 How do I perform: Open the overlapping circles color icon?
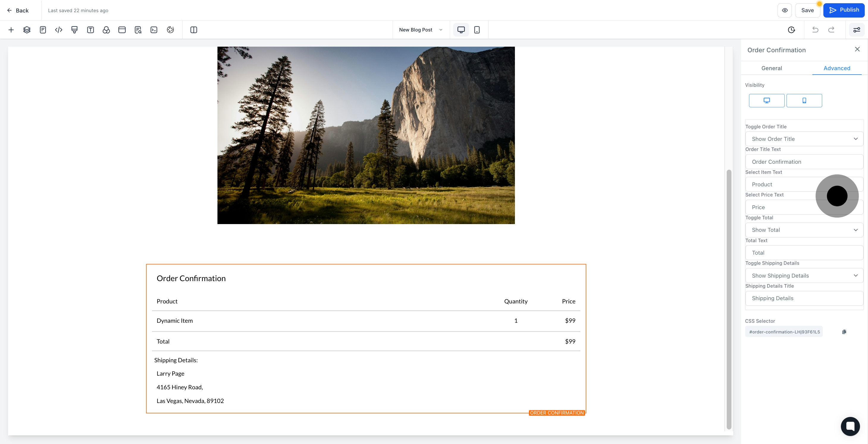pos(106,30)
